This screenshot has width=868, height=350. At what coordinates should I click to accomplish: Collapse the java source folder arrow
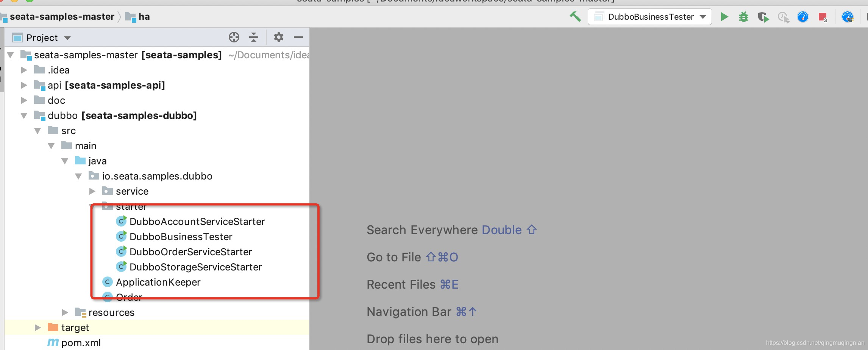coord(65,161)
